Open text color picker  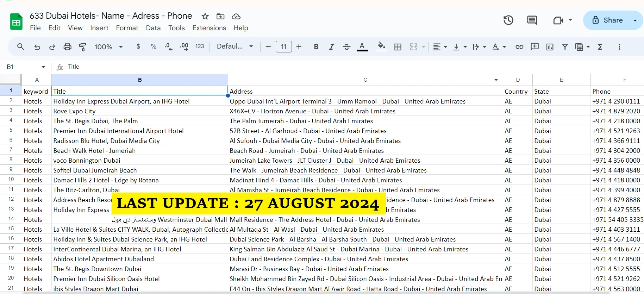[362, 47]
